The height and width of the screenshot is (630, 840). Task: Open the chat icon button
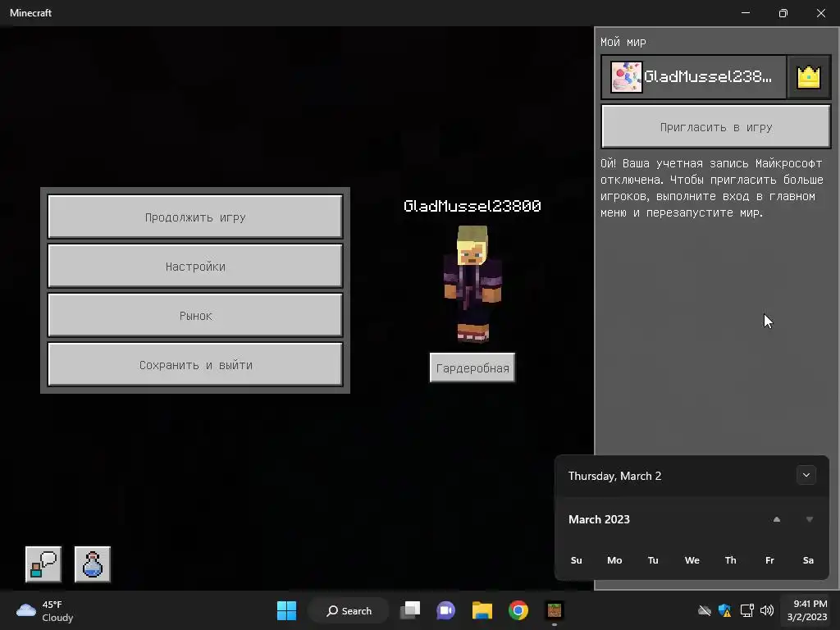click(x=43, y=564)
